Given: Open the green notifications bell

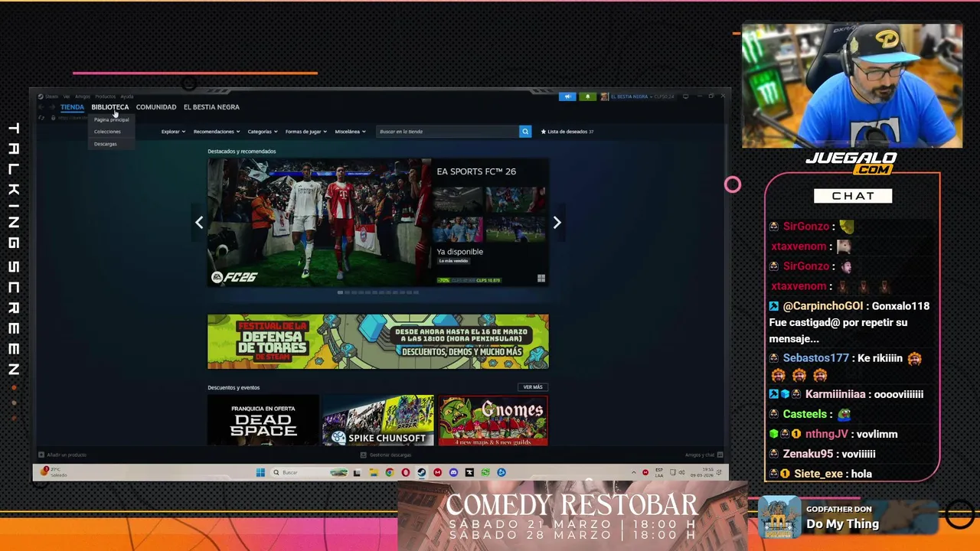Looking at the screenshot, I should [587, 96].
